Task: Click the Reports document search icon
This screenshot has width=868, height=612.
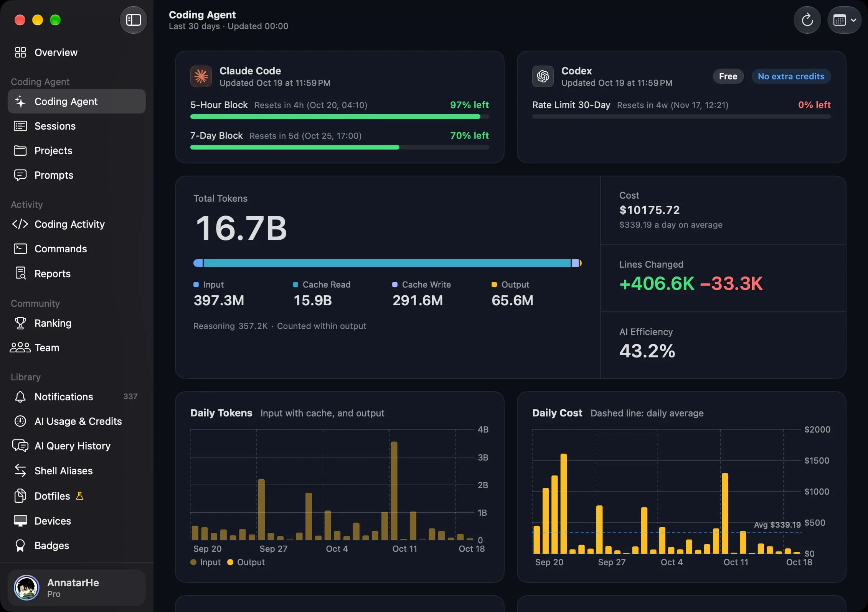Action: click(x=20, y=273)
